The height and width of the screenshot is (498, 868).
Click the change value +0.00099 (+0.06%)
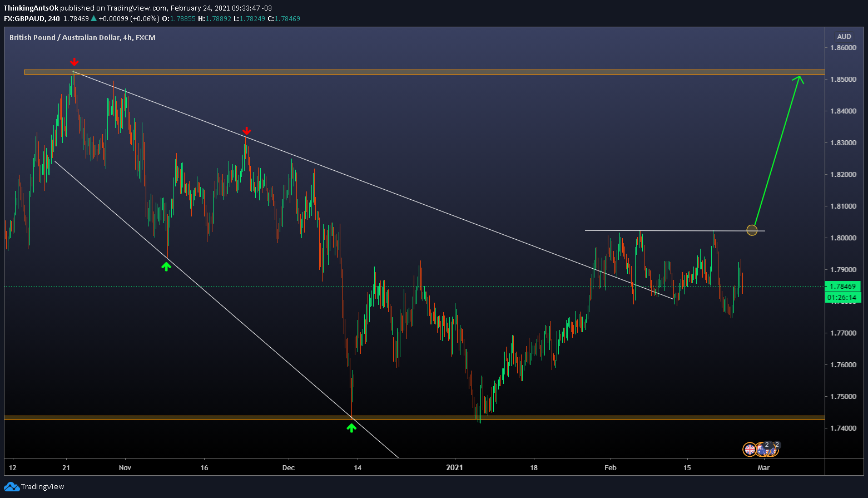[x=128, y=19]
